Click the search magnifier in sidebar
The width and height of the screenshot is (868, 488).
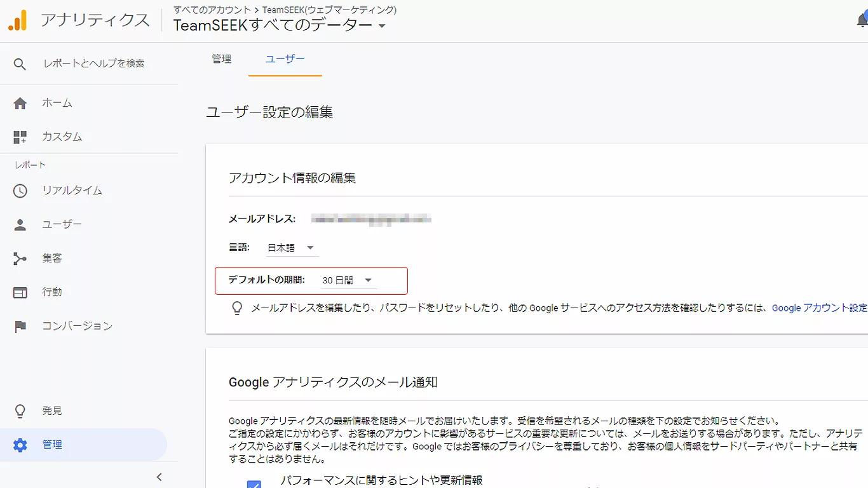(x=20, y=64)
